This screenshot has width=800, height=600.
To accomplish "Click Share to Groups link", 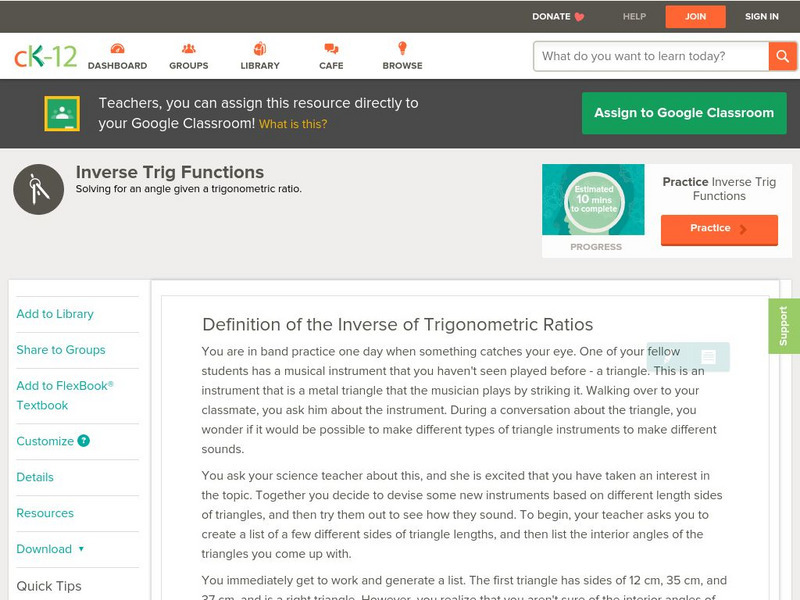I will pos(61,350).
